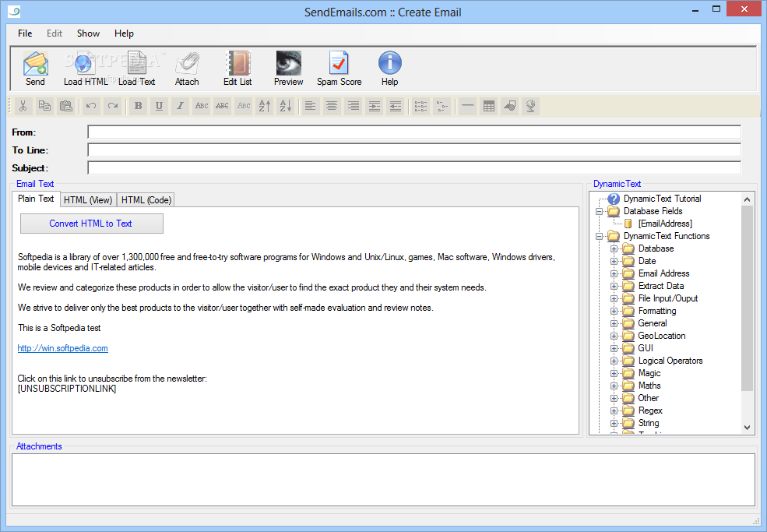This screenshot has width=767, height=532.
Task: Switch to the HTML (Code) tab
Action: [146, 200]
